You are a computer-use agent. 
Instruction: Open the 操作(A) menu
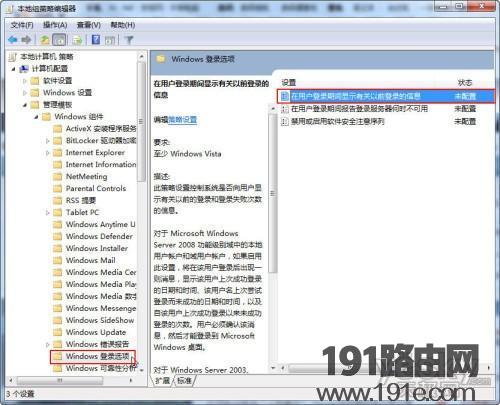click(x=55, y=25)
